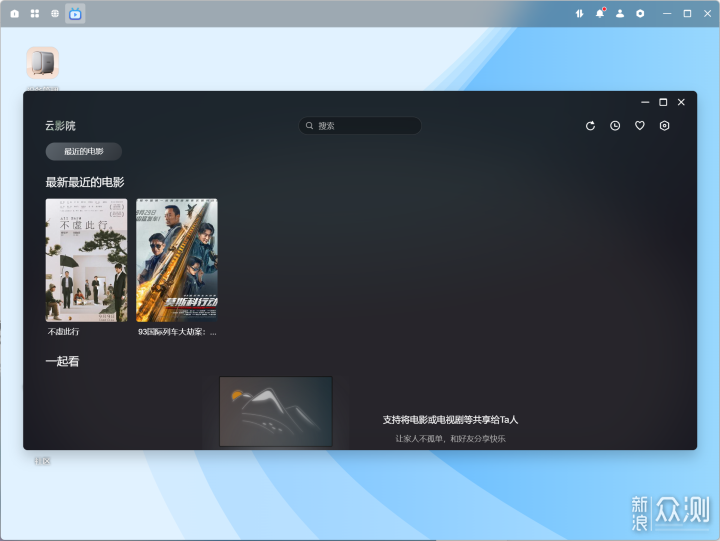This screenshot has height=541, width=720.
Task: Click 支持将电影或电视剧等共享给Ta人 text
Action: pyautogui.click(x=450, y=420)
